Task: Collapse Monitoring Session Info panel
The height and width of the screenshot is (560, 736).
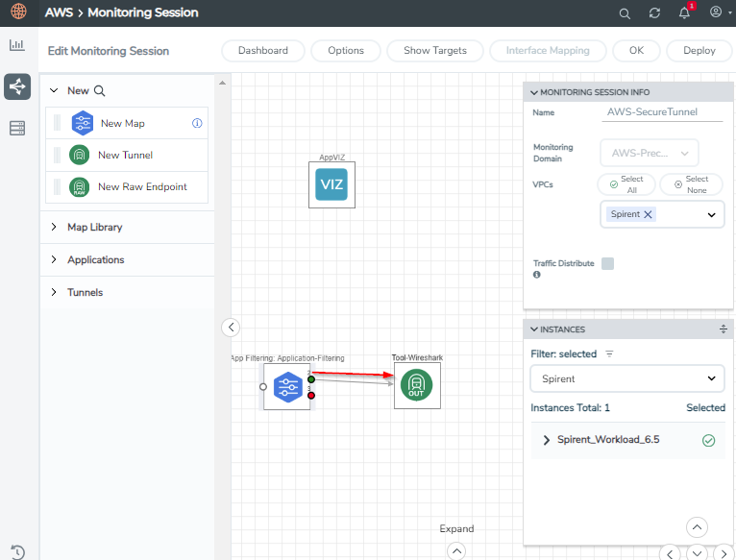Action: click(533, 92)
